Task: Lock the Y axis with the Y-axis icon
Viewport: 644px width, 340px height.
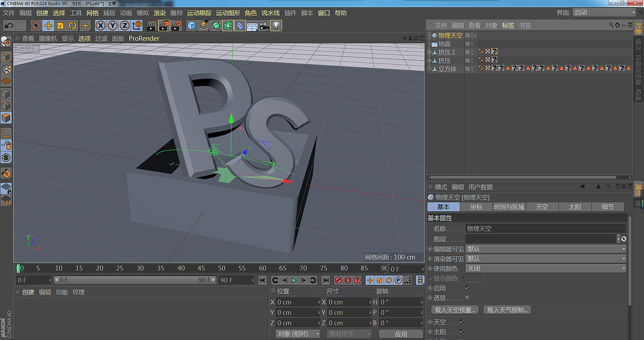Action: point(113,25)
